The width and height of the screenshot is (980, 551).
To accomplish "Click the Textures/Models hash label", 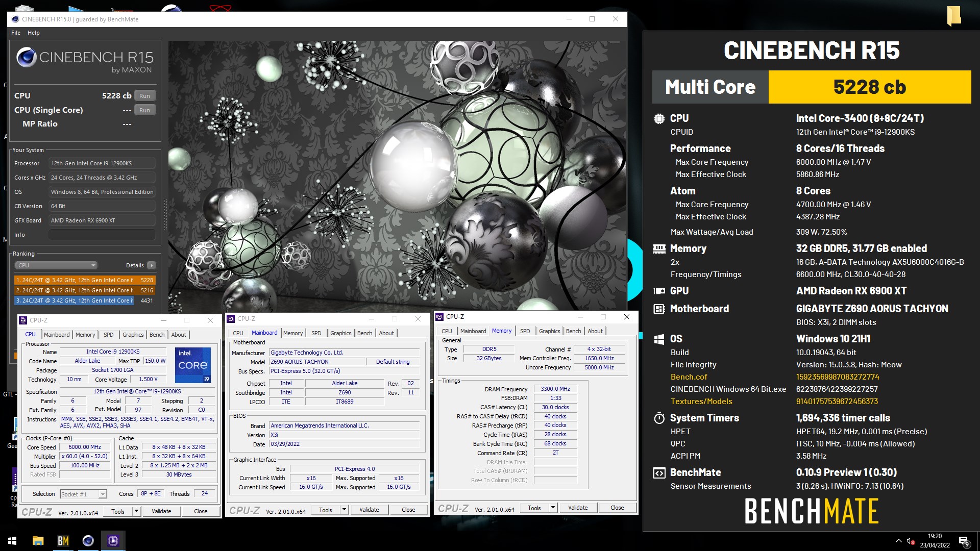I will coord(701,402).
